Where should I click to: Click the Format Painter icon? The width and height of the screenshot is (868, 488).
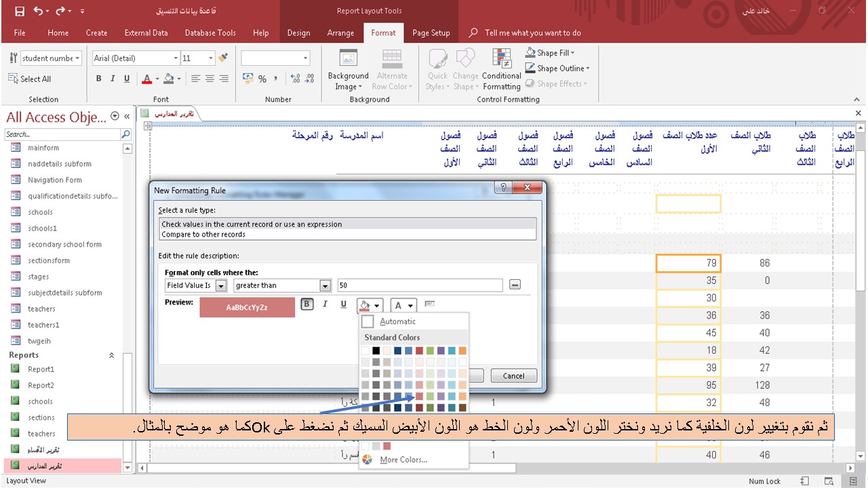[221, 58]
